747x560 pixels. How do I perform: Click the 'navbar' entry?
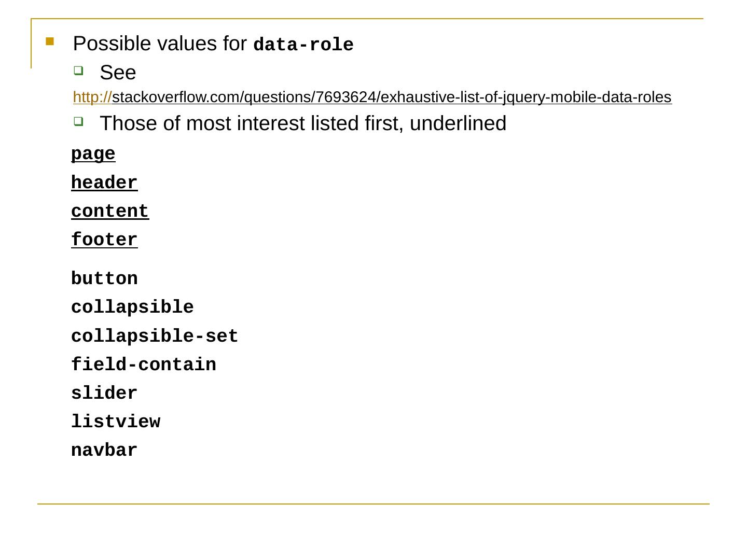104,451
